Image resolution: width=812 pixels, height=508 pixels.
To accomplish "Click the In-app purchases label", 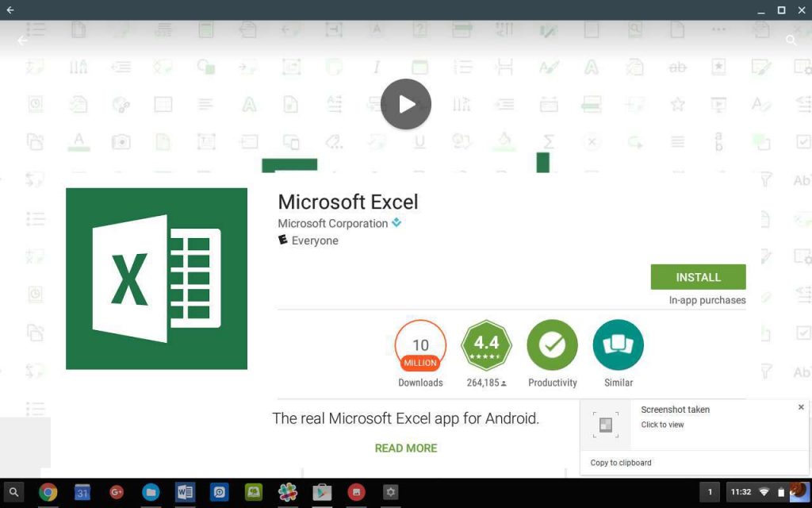I will [707, 299].
